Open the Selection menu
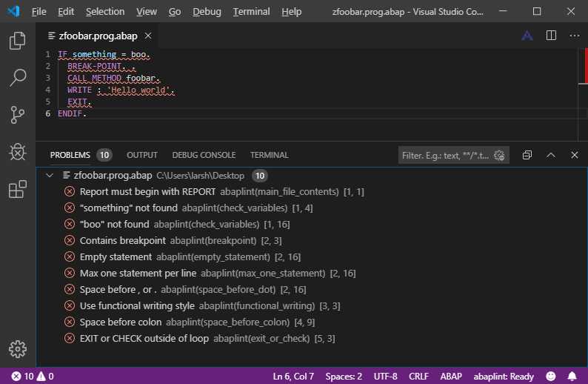The width and height of the screenshot is (588, 384). [105, 12]
